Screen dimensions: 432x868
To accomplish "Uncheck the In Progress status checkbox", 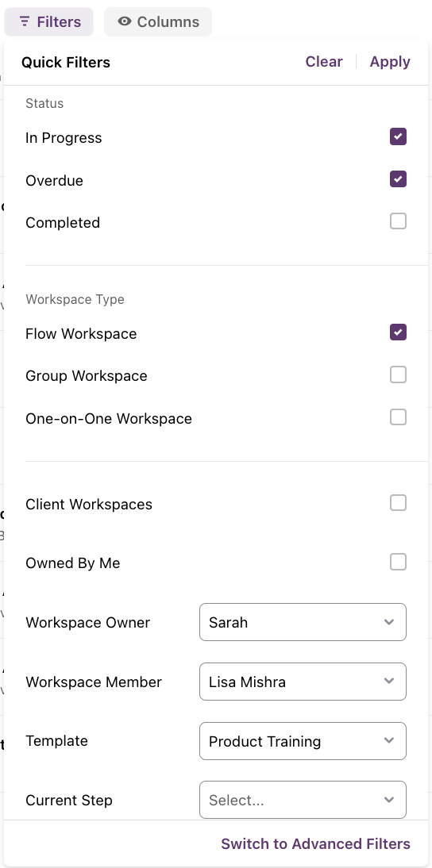I will click(x=398, y=136).
